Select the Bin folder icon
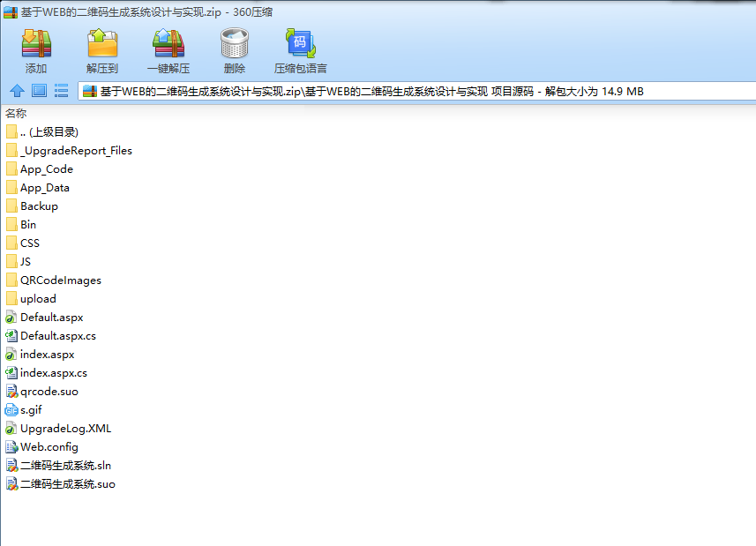This screenshot has width=756, height=546. pyautogui.click(x=12, y=225)
